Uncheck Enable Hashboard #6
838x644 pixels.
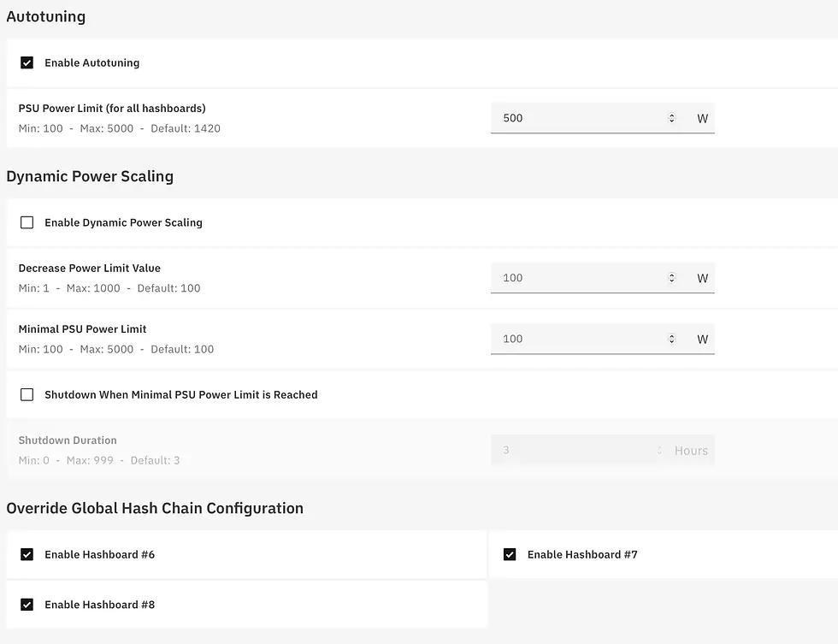tap(27, 554)
